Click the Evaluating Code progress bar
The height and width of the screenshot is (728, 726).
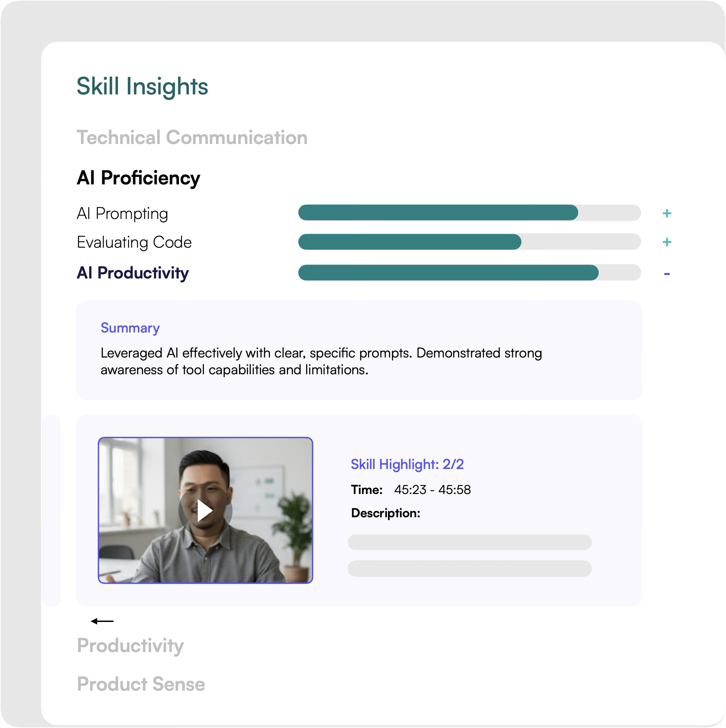pos(469,242)
